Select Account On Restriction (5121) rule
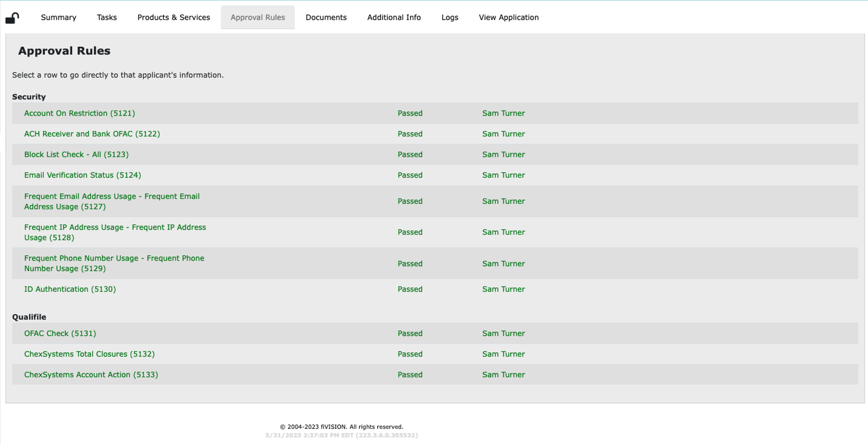The image size is (868, 444). 80,113
